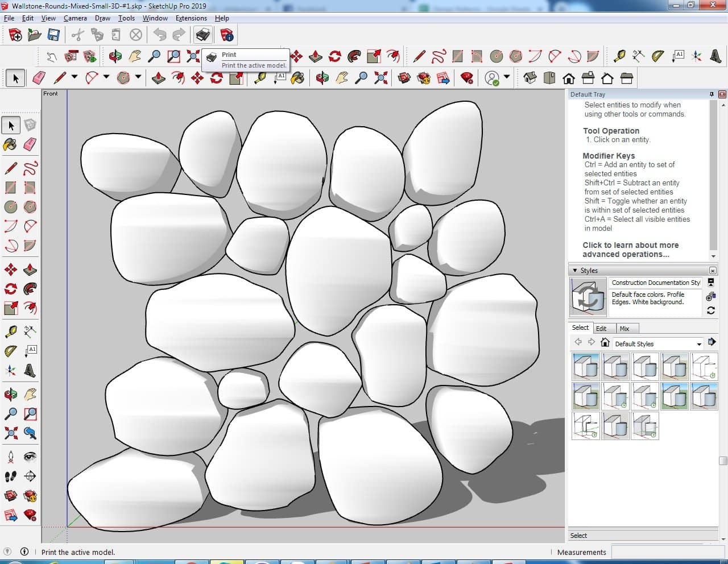Click the Print icon in the top toolbar

pyautogui.click(x=202, y=35)
